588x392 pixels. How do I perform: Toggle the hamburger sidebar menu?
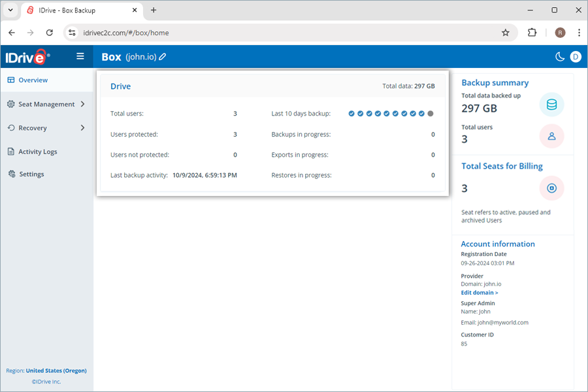tap(80, 56)
